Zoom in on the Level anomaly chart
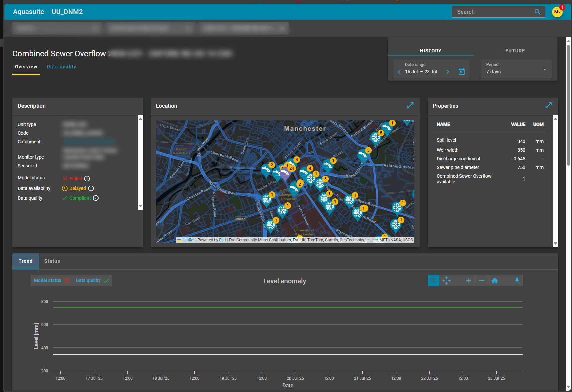 pos(469,281)
